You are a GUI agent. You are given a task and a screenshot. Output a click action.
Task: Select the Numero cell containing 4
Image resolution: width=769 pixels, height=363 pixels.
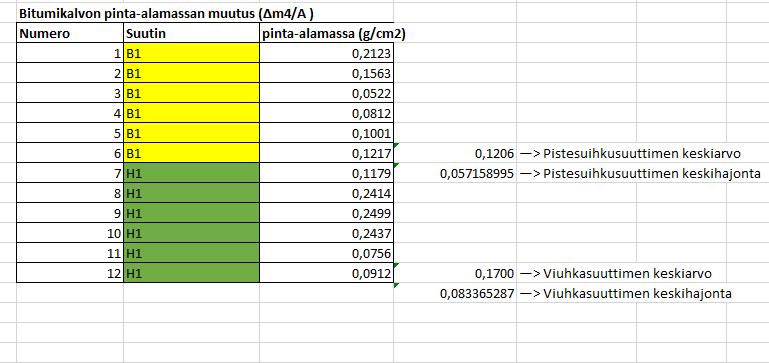tap(70, 113)
